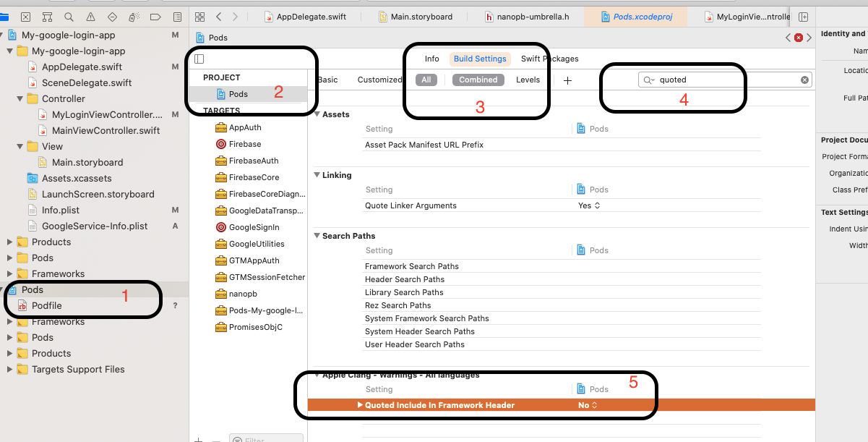The height and width of the screenshot is (442, 868).
Task: Go back with the editor history arrow
Action: tap(219, 16)
